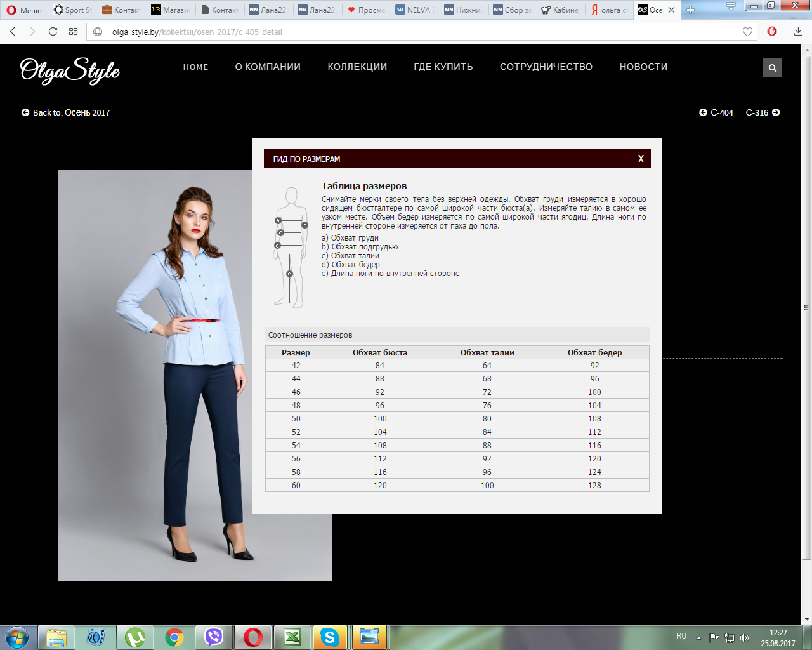Click the globe site-info icon in address bar

point(98,32)
